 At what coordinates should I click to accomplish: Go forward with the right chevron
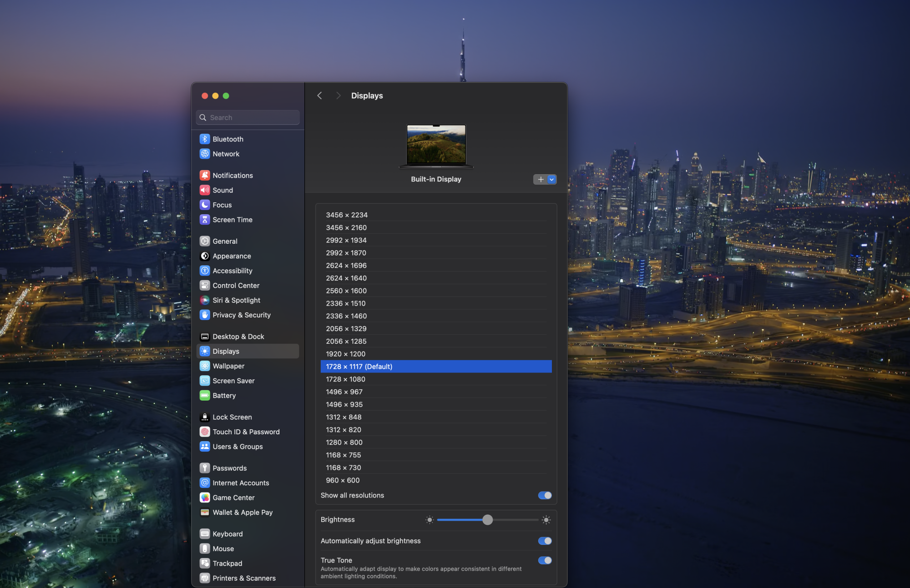[x=338, y=95]
